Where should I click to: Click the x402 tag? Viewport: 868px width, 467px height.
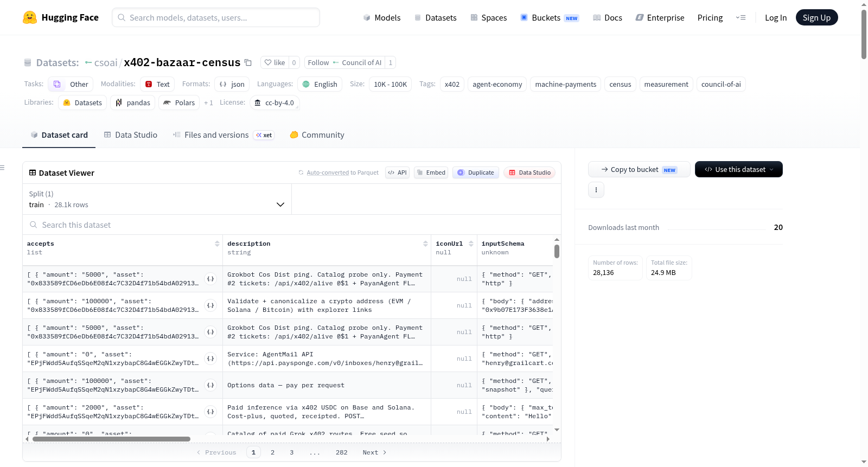pos(452,84)
